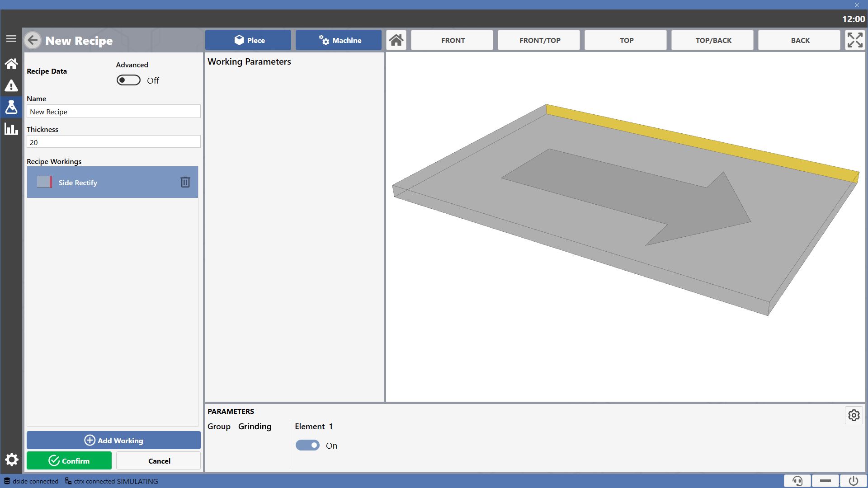Viewport: 868px width, 488px height.
Task: Click the minimize bar in the status bar
Action: pos(826,481)
